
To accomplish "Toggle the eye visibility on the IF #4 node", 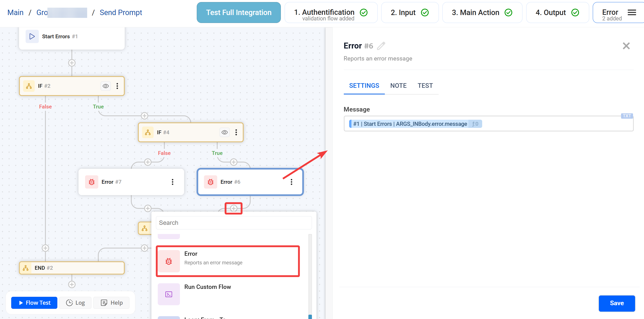I will coord(225,132).
